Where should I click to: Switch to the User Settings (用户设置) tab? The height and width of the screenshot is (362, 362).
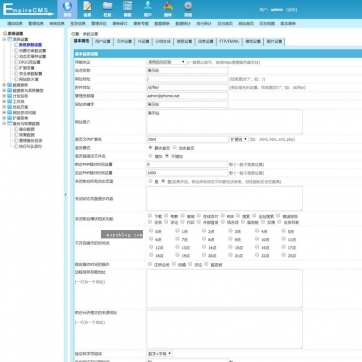click(x=102, y=42)
